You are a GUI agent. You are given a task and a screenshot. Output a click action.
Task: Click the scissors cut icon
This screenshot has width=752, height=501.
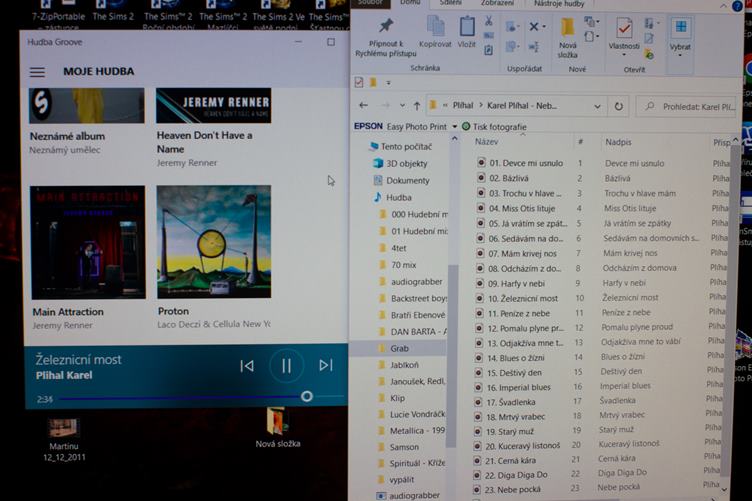click(x=489, y=21)
